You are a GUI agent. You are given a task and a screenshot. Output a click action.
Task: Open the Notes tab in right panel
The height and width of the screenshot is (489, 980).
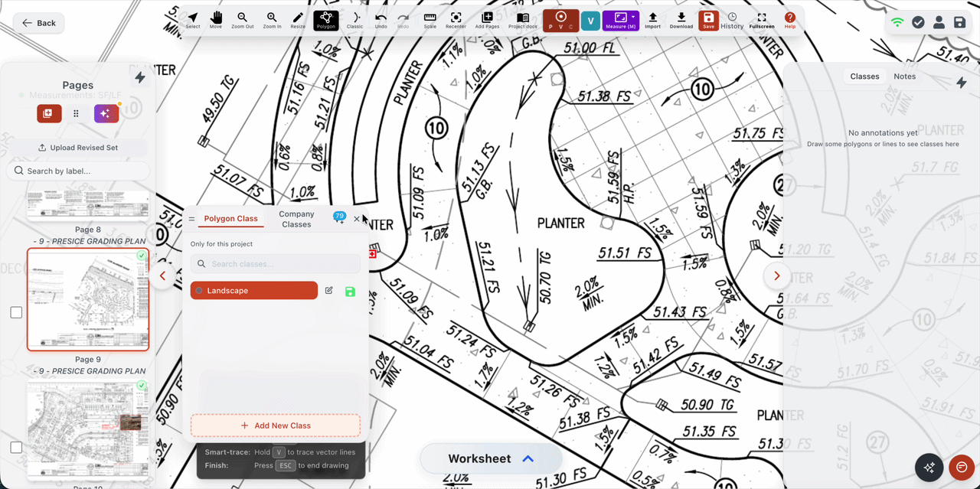904,77
